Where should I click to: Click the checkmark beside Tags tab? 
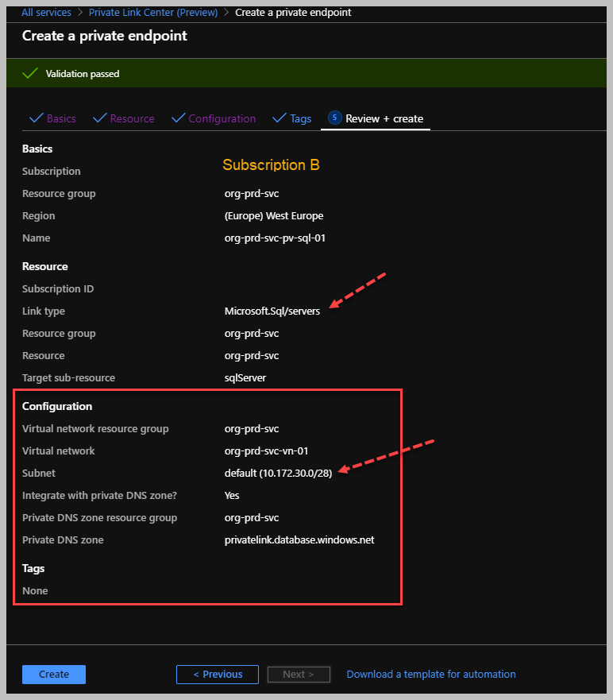(280, 118)
